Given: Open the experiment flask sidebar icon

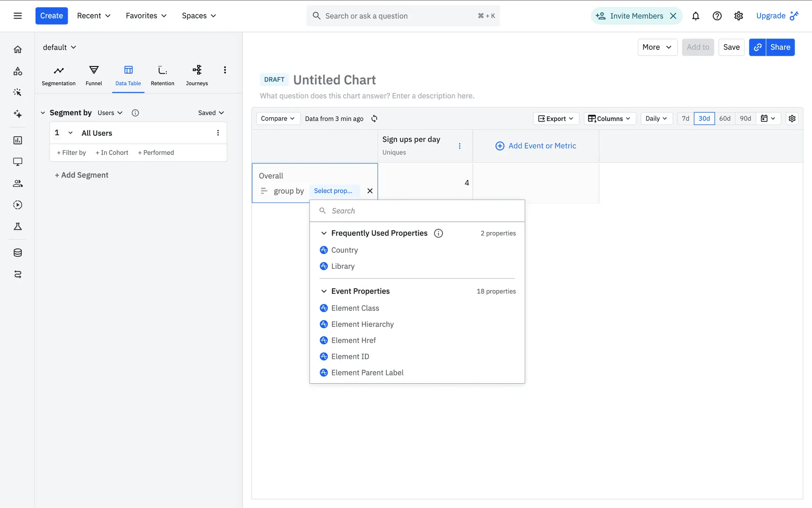Looking at the screenshot, I should 18,226.
